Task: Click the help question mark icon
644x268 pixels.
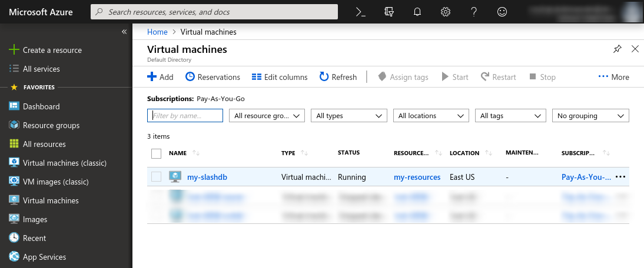Action: click(474, 12)
